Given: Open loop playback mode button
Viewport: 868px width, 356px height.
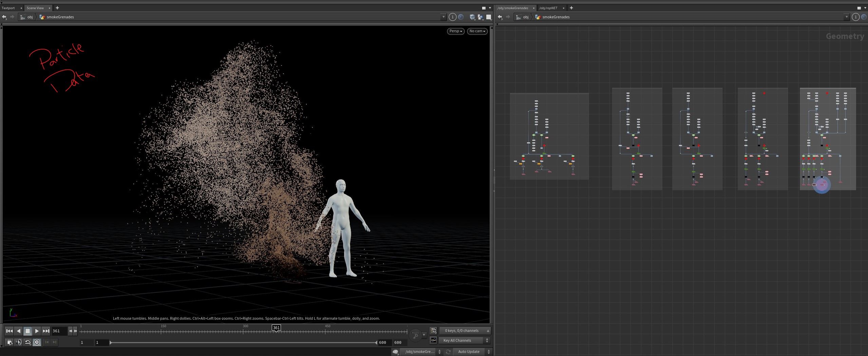Looking at the screenshot, I should (28, 342).
